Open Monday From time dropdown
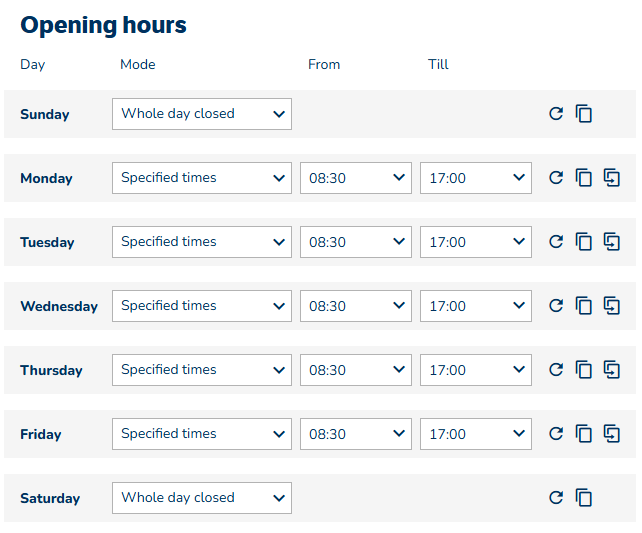This screenshot has width=642, height=533. click(x=355, y=178)
